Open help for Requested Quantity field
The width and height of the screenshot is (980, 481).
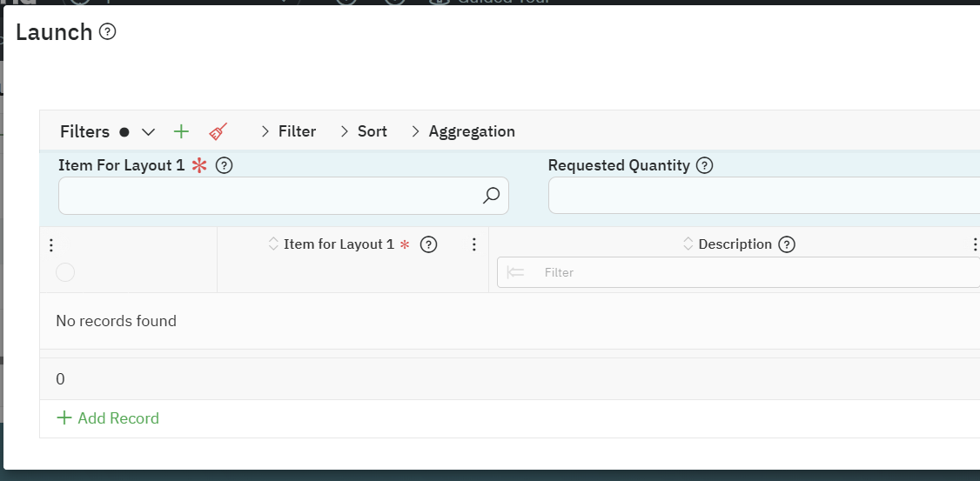point(705,165)
